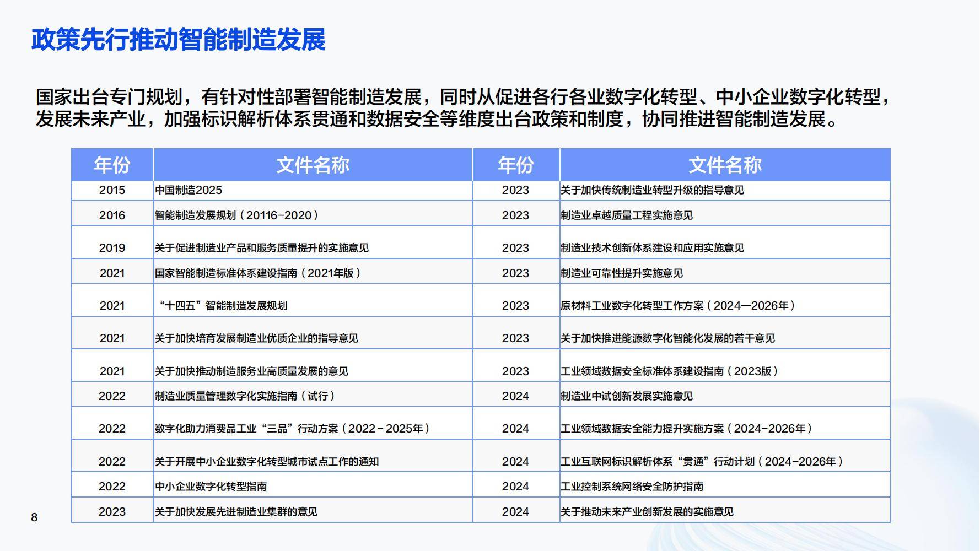This screenshot has width=980, height=551.
Task: Click 制造业中试创新发展实施意见 cell
Action: click(x=725, y=395)
